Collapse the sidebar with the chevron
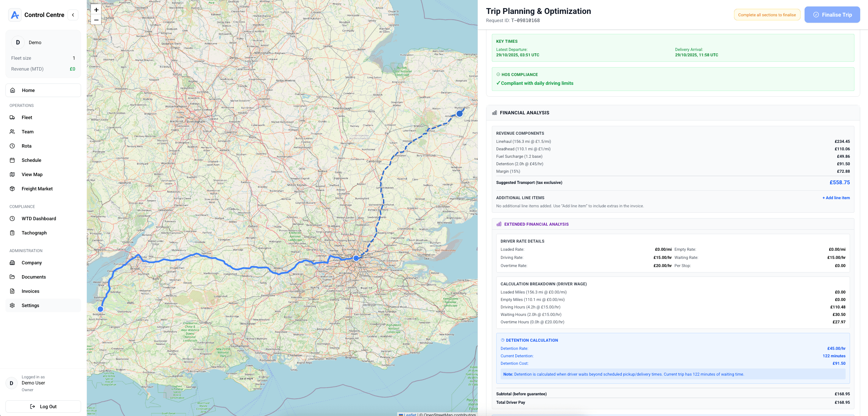The image size is (868, 416). (73, 15)
